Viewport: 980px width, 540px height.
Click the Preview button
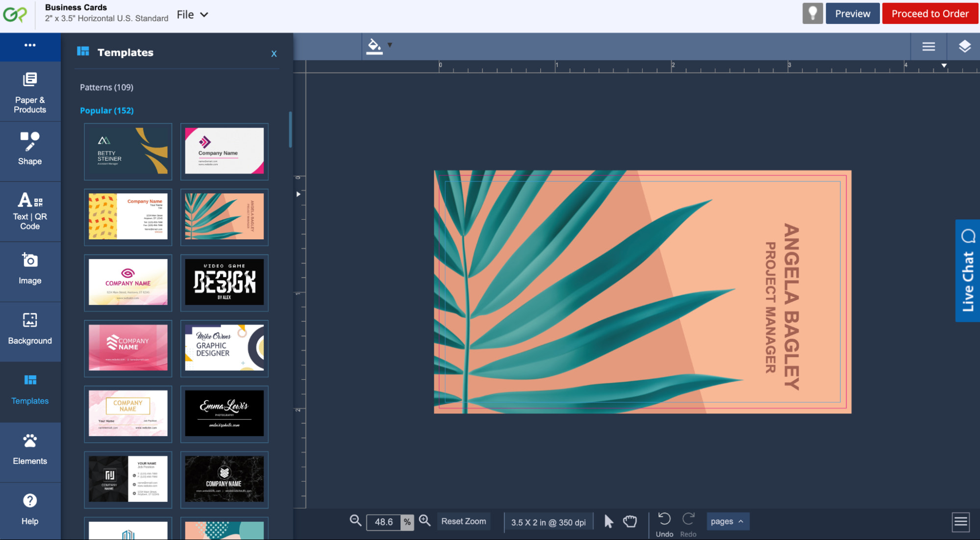(x=853, y=13)
